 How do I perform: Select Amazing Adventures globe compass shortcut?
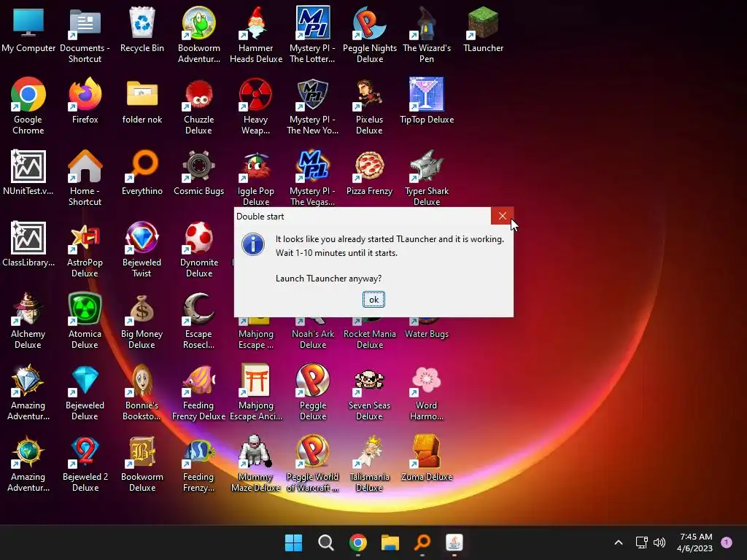click(x=28, y=464)
